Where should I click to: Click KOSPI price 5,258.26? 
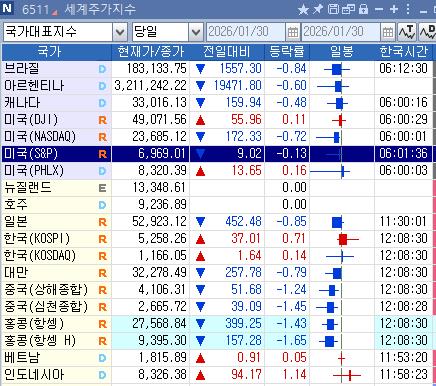click(162, 239)
